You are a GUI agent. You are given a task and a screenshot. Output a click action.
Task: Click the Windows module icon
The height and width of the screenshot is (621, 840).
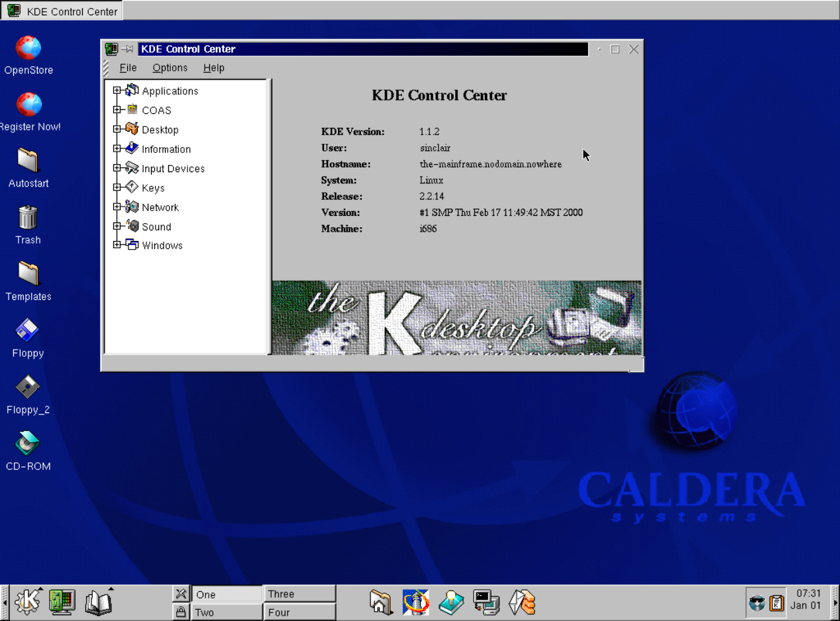click(132, 245)
